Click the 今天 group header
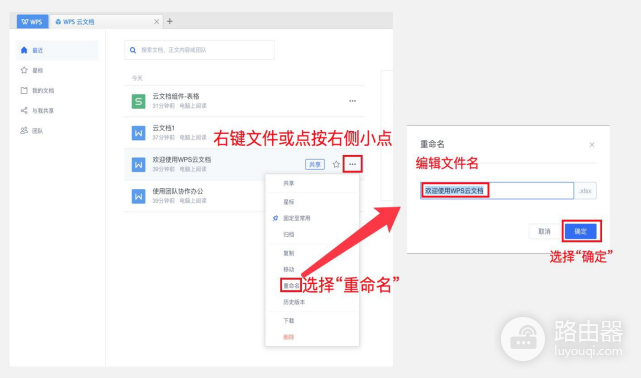This screenshot has width=641, height=379. tap(137, 78)
